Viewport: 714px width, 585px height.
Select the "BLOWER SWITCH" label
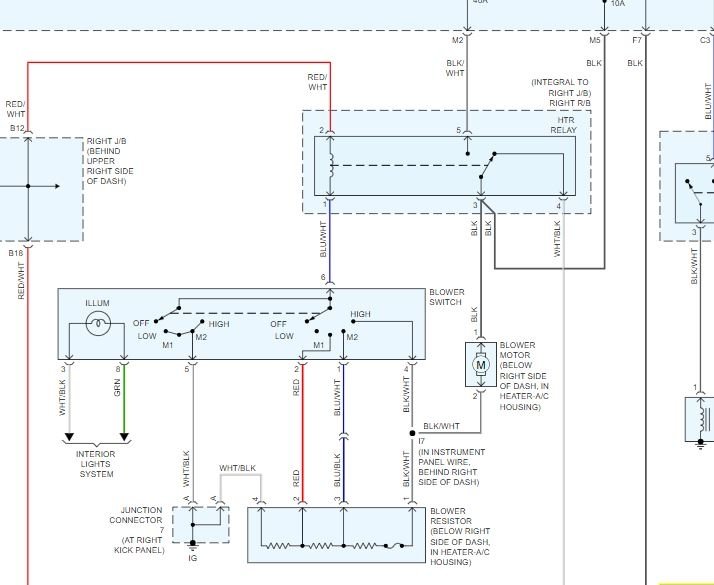click(x=447, y=297)
